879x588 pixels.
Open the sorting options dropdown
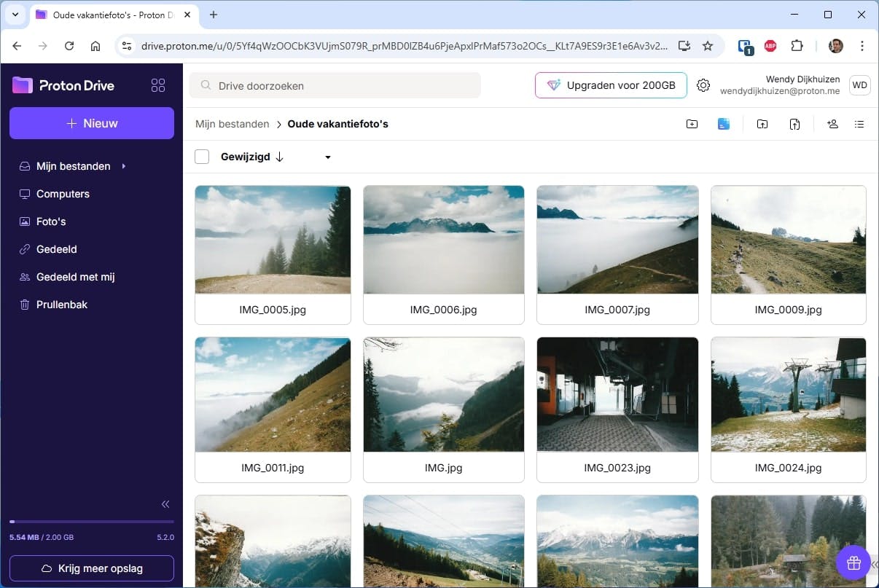[x=327, y=157]
